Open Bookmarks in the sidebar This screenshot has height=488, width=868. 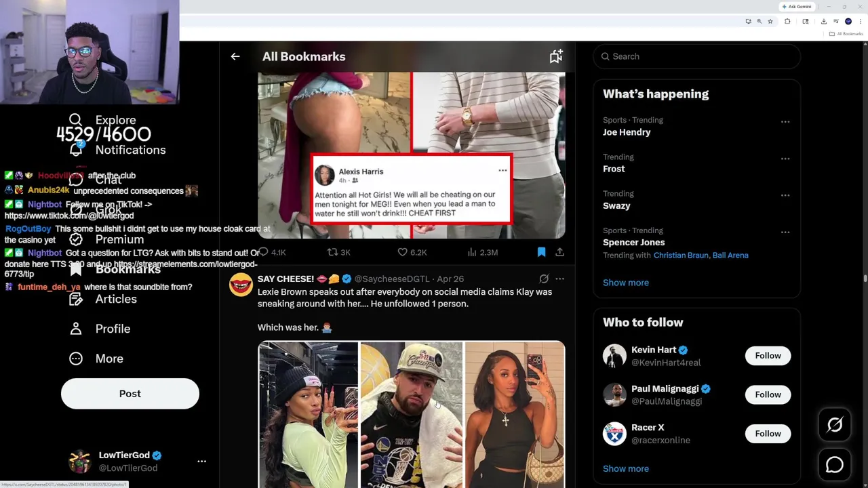(115, 269)
